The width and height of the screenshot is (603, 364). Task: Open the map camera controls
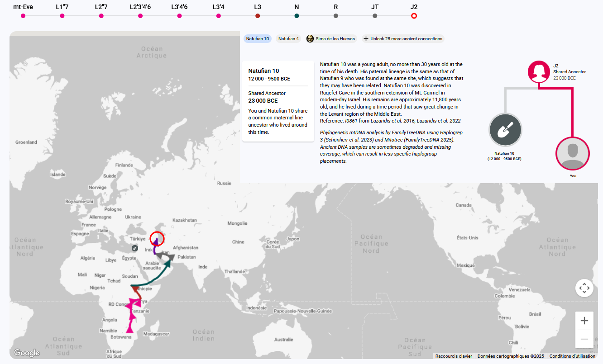point(584,288)
